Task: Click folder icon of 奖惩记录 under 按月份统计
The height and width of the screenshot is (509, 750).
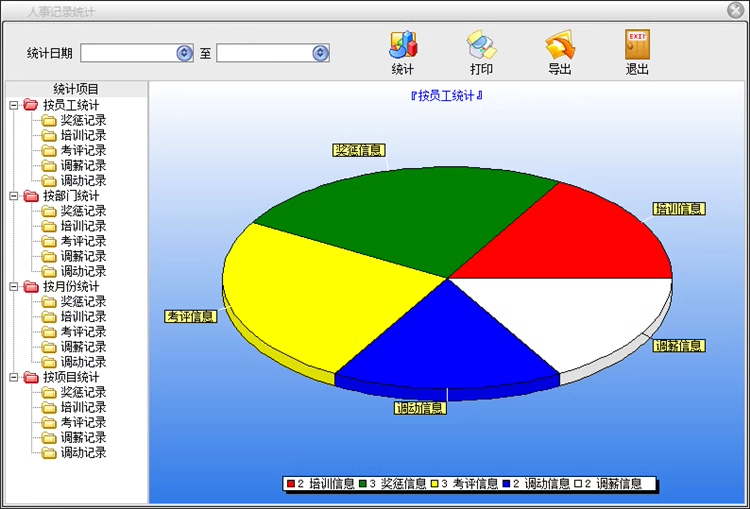Action: pos(49,302)
